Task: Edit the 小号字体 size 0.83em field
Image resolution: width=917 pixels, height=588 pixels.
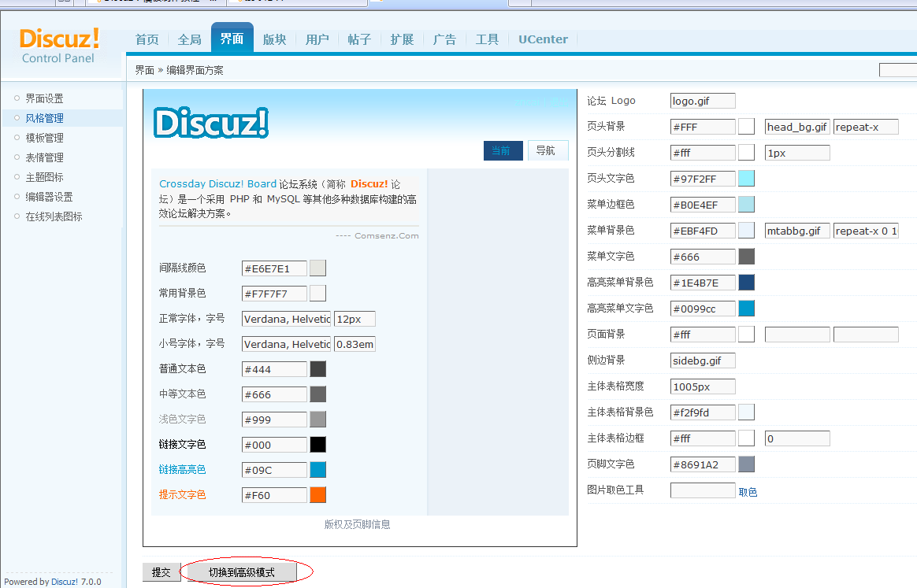Action: point(355,344)
